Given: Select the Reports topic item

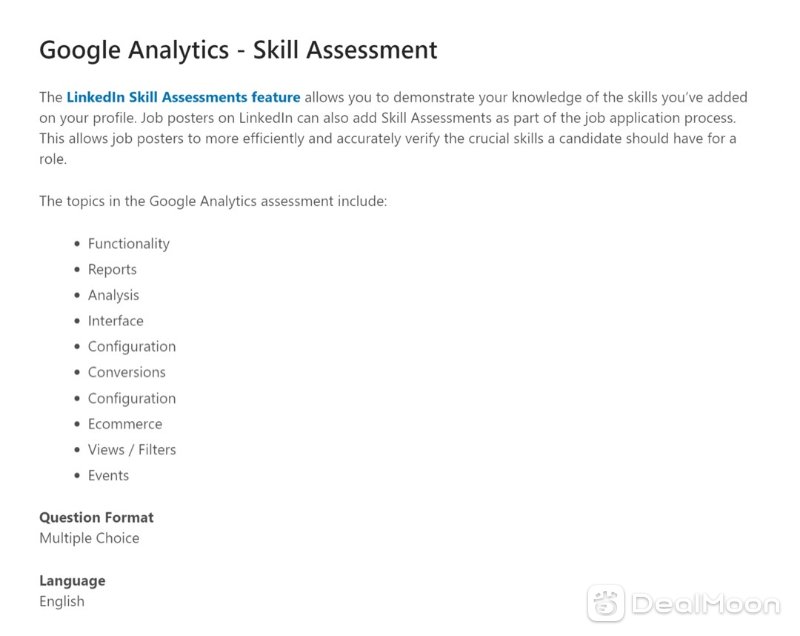Looking at the screenshot, I should (112, 269).
